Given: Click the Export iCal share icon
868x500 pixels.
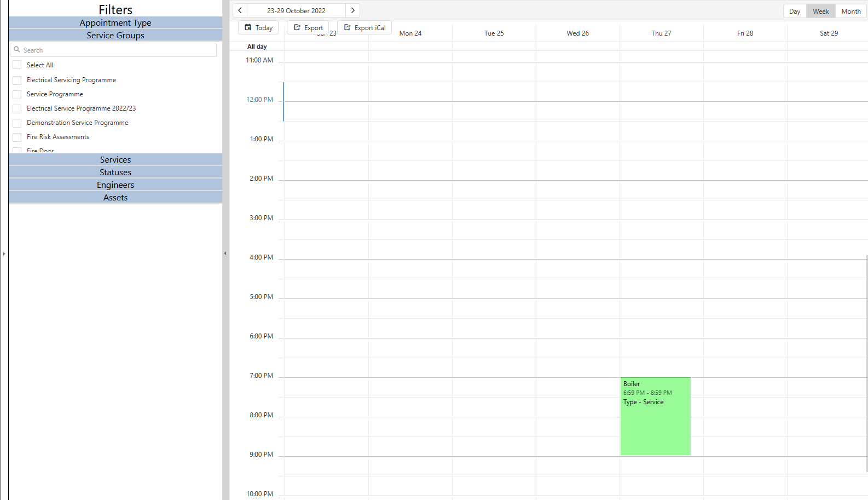Looking at the screenshot, I should pos(347,27).
